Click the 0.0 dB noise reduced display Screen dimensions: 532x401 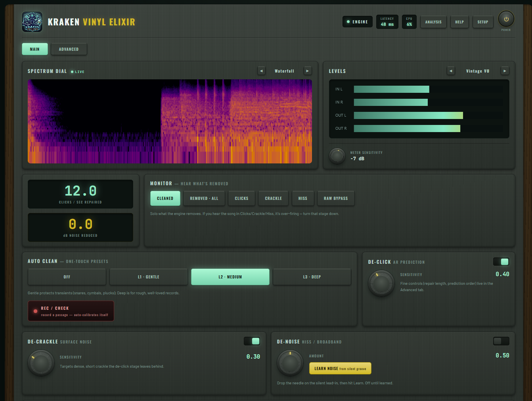pos(80,227)
